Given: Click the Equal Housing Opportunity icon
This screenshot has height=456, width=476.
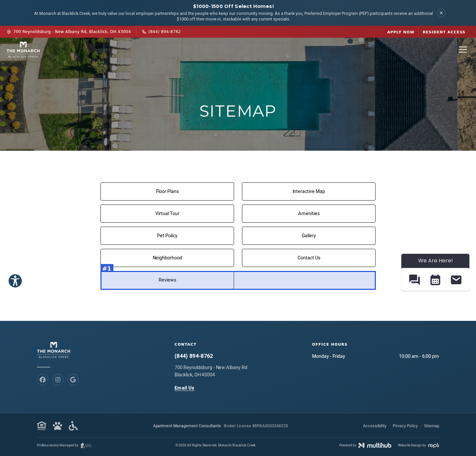Looking at the screenshot, I should (x=42, y=426).
